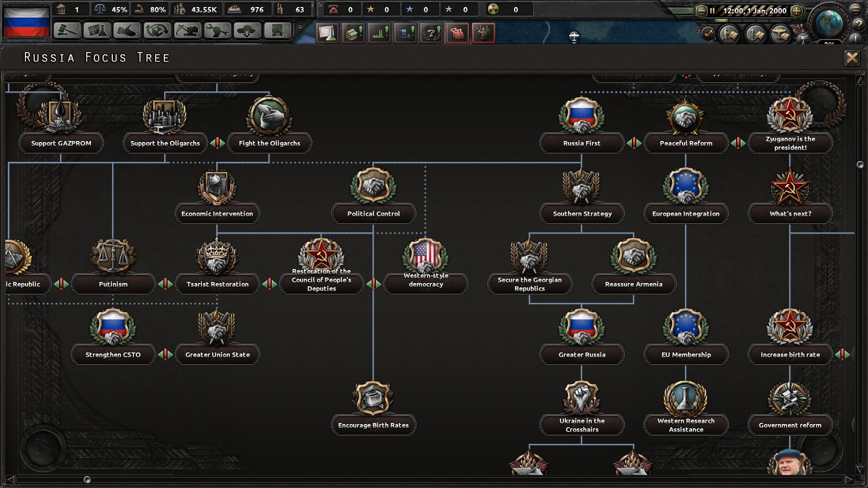This screenshot has width=868, height=488.
Task: Open Recruit and Deploy tank icon
Action: click(247, 31)
